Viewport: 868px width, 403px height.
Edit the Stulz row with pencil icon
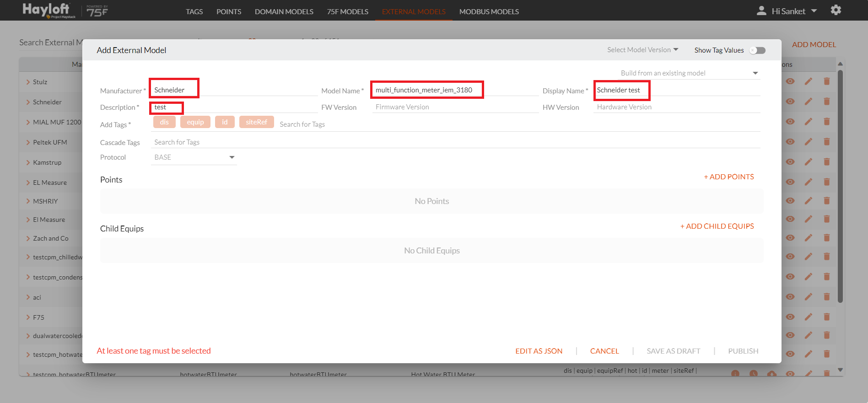(x=809, y=81)
